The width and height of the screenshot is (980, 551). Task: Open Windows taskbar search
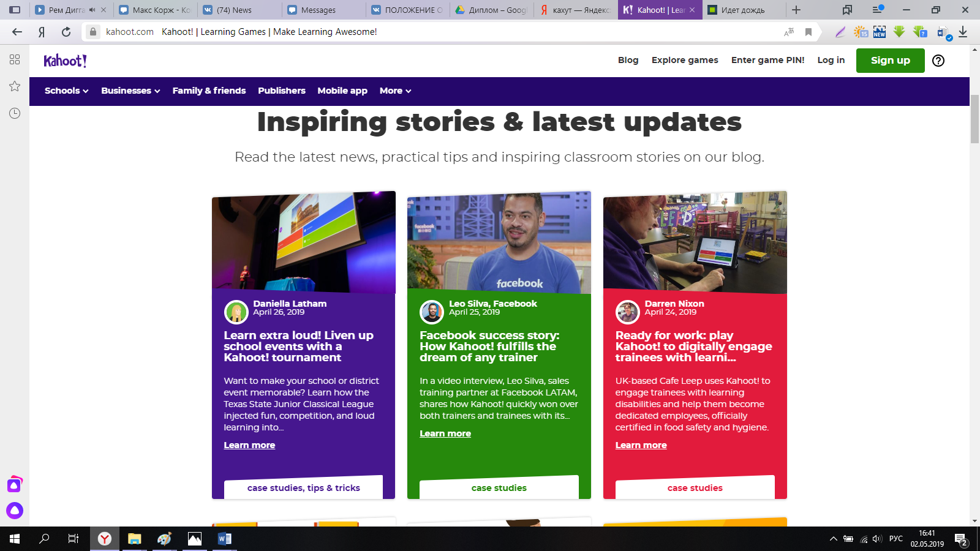(x=44, y=539)
